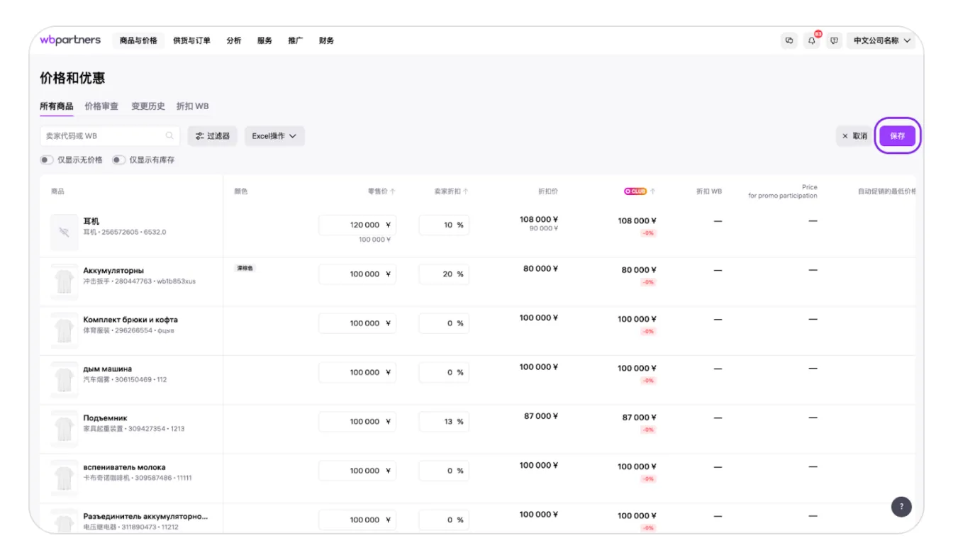Viewport: 953px width, 560px height.
Task: Enable the 仅显示有库存 switch
Action: pos(118,160)
